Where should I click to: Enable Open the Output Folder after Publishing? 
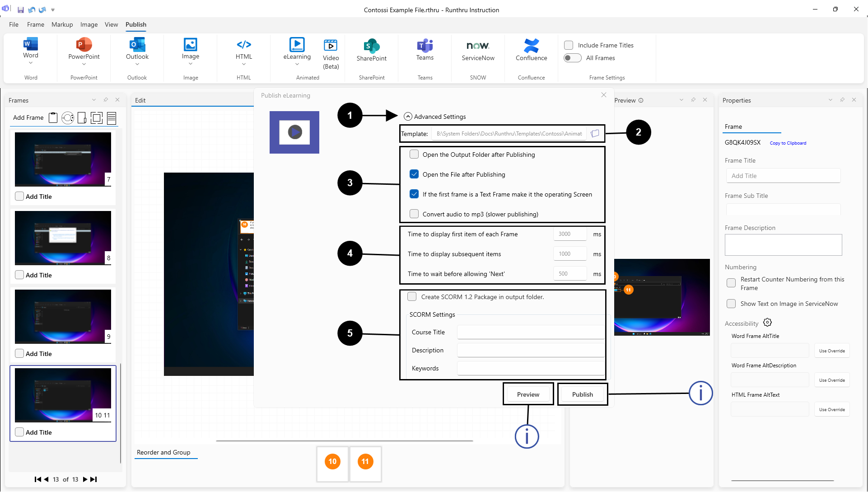pos(414,155)
